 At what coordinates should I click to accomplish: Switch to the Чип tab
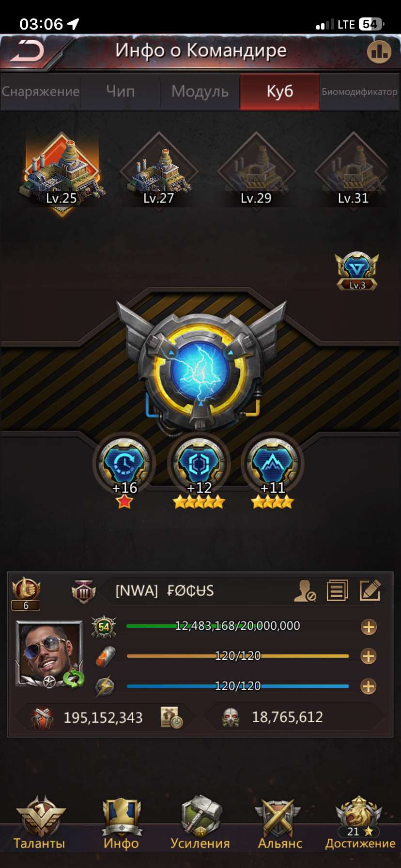point(120,91)
